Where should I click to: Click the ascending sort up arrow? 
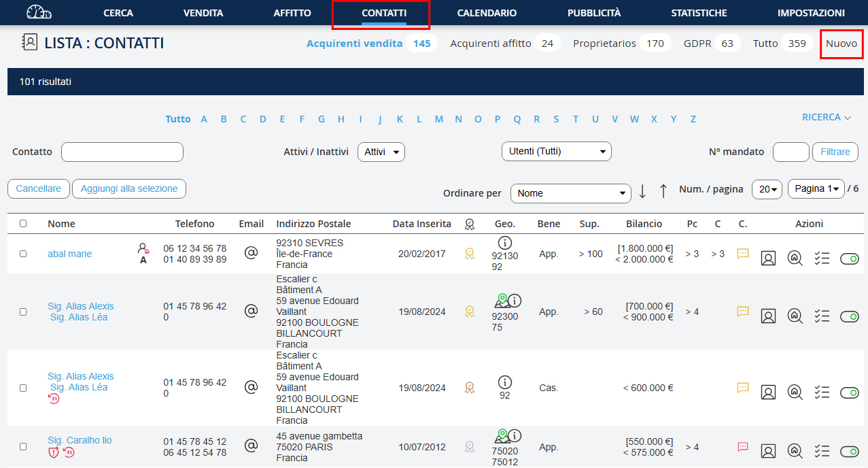(x=663, y=192)
